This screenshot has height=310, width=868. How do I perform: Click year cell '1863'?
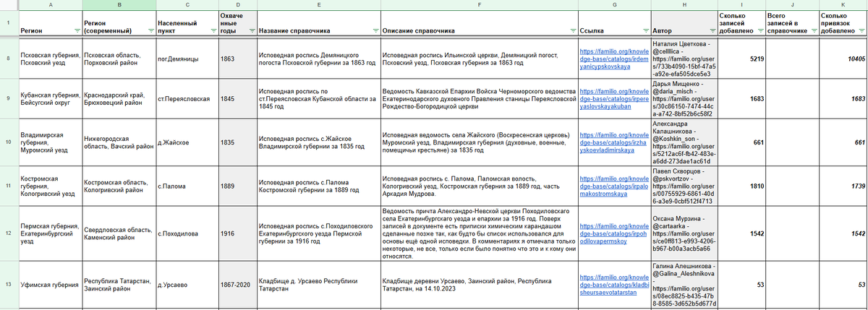237,59
